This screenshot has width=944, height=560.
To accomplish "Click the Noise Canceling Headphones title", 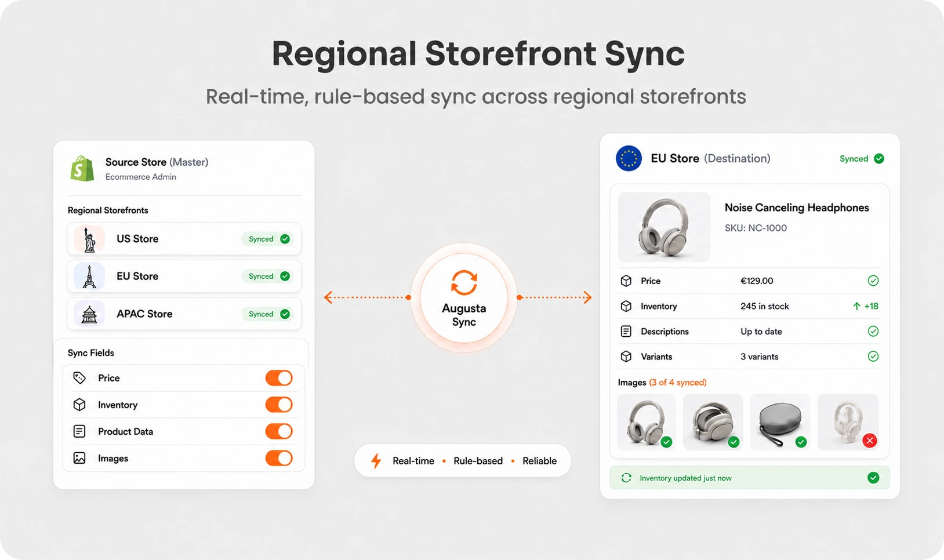I will coord(797,208).
